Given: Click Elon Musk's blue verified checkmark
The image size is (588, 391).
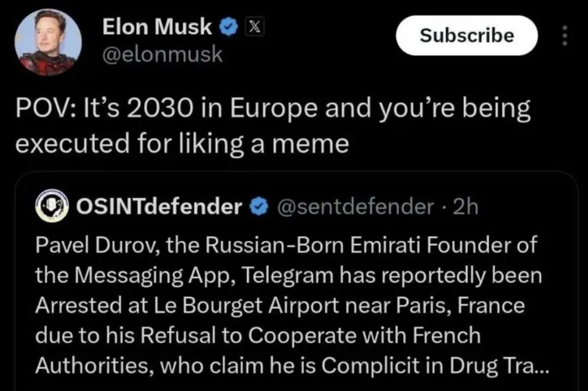Looking at the screenshot, I should (227, 27).
